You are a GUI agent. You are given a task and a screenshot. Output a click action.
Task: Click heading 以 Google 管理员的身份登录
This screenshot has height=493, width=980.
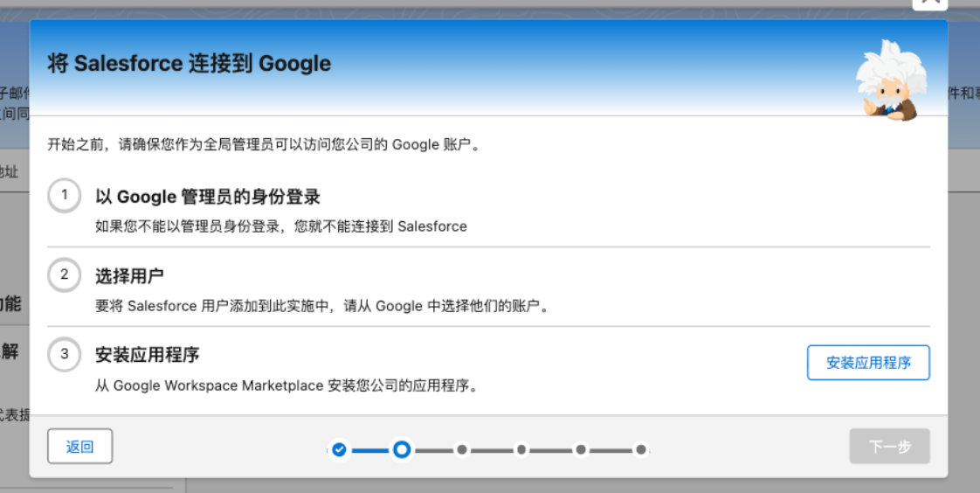[x=208, y=197]
